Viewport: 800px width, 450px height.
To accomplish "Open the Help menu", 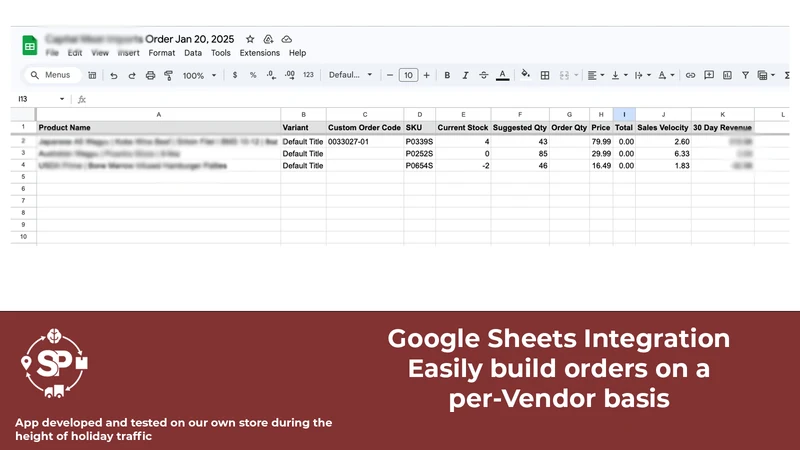I will [x=297, y=53].
